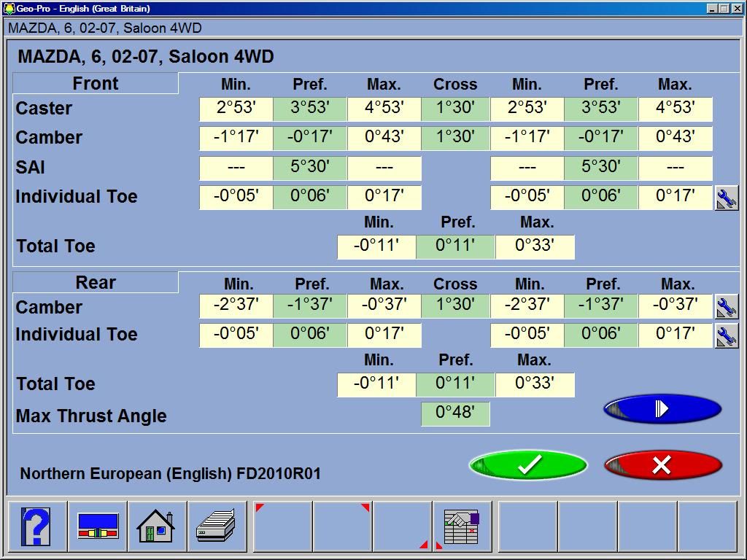Open the specification table hand icon

point(462,526)
